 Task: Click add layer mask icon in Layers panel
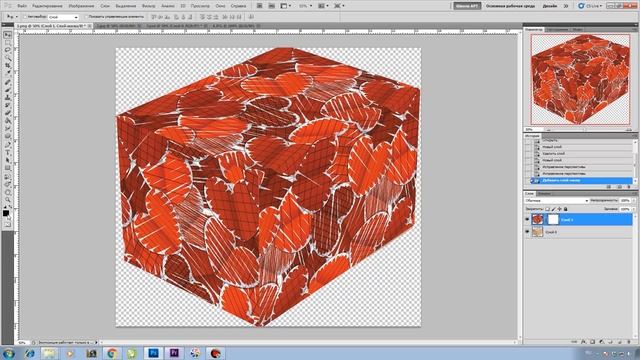[x=593, y=342]
